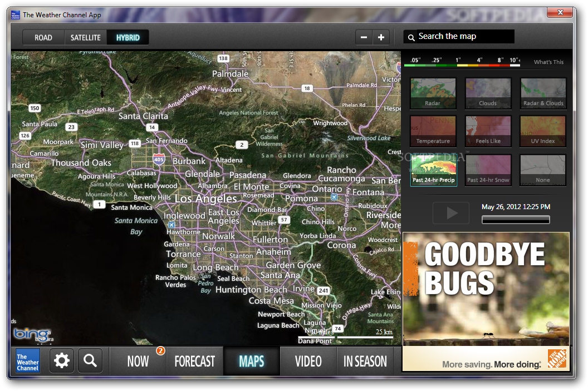Click the route 74 shield on map
Screen dimensions: 588x391
point(338,329)
